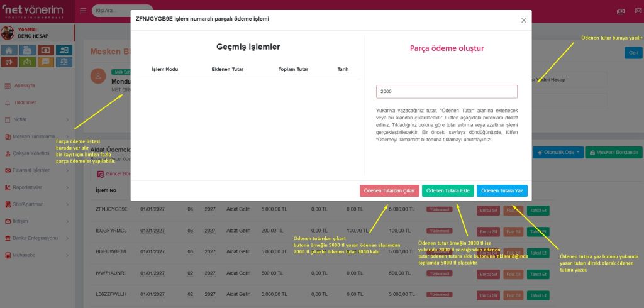
Task: Click the demo account avatar picture
Action: click(8, 33)
